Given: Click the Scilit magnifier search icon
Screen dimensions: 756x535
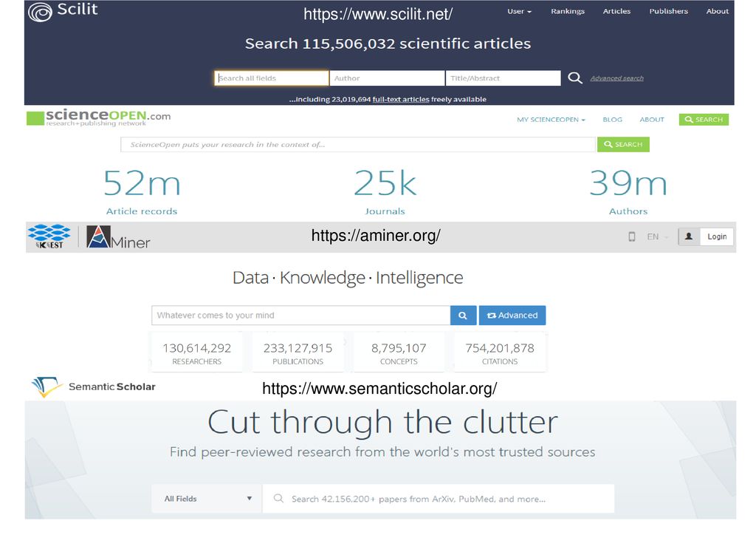Looking at the screenshot, I should tap(574, 78).
